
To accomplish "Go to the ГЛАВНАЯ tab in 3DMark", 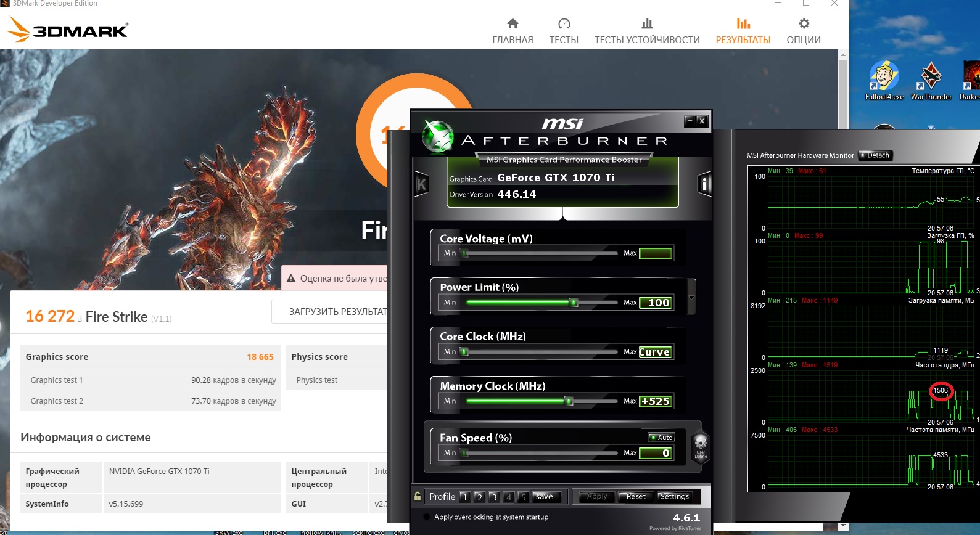I will click(x=513, y=31).
